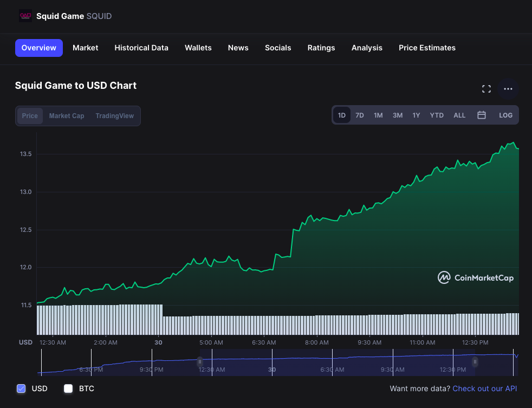Open the Historical Data tab
This screenshot has width=532, height=408.
(141, 48)
